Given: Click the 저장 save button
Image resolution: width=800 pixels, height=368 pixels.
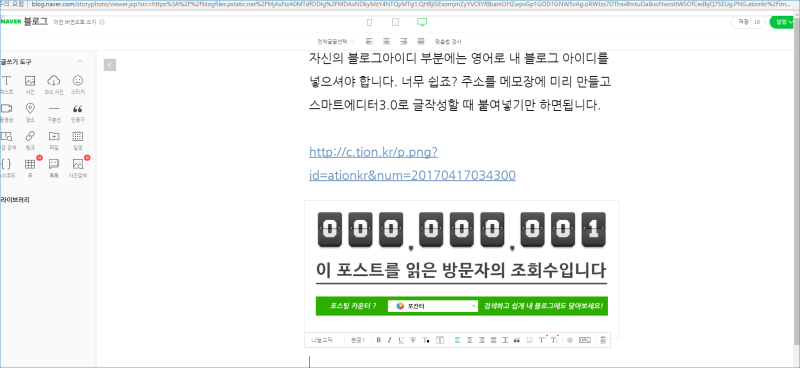Looking at the screenshot, I should click(748, 22).
